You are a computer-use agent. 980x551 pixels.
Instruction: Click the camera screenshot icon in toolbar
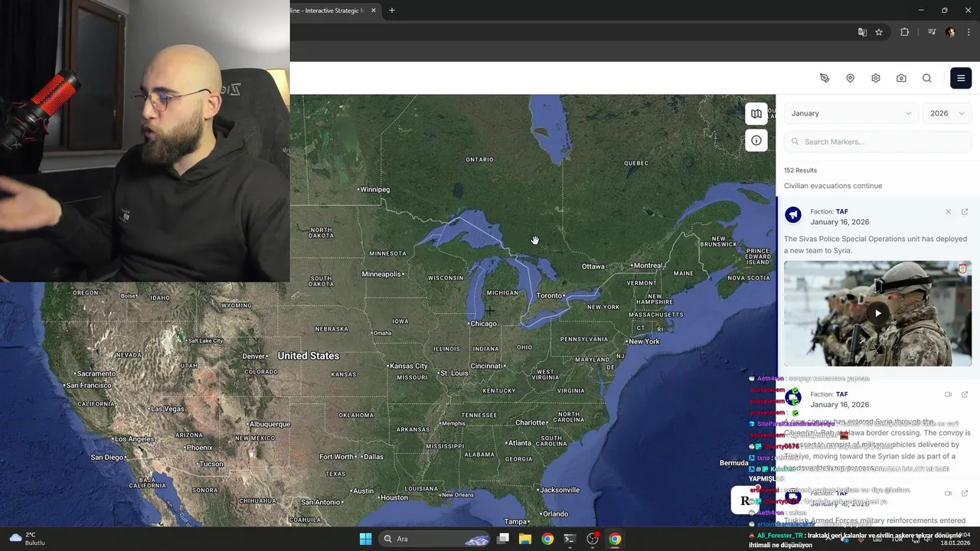point(901,78)
